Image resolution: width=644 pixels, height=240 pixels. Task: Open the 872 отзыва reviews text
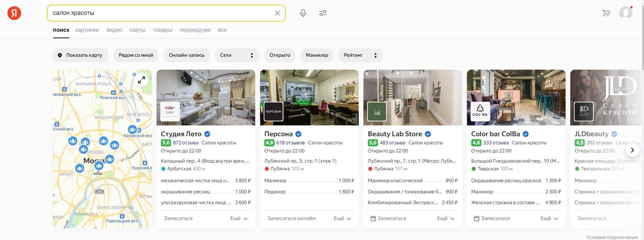185,143
